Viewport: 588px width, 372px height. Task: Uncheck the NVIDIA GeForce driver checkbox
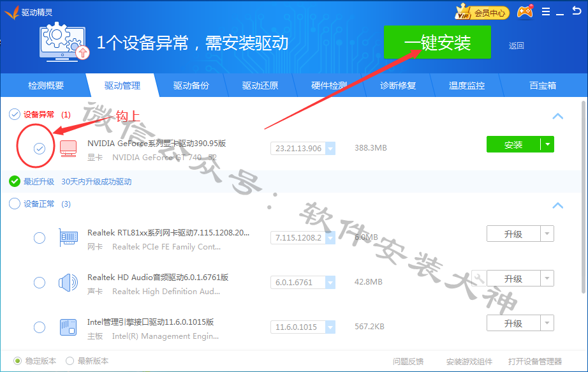coord(40,149)
